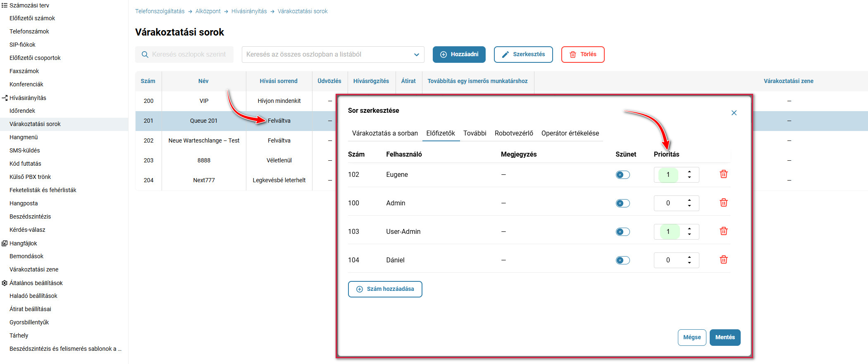Sort by Hívási sorrend column header
This screenshot has width=868, height=364.
click(x=279, y=81)
